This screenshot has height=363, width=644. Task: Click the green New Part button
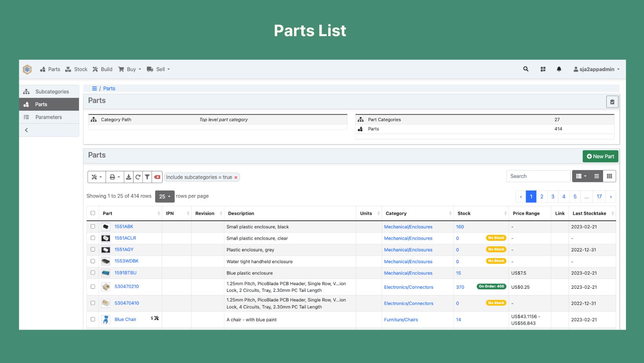(600, 156)
